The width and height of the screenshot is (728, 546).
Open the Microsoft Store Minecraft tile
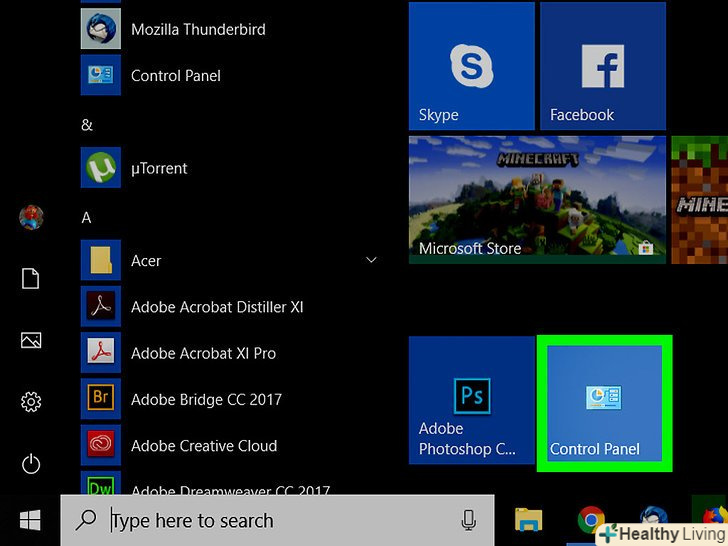[537, 200]
